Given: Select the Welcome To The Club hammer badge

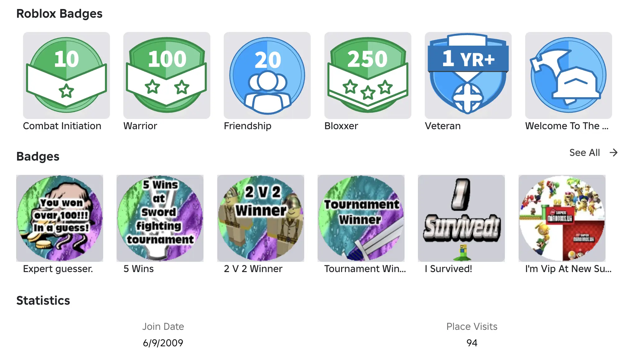Looking at the screenshot, I should 569,75.
